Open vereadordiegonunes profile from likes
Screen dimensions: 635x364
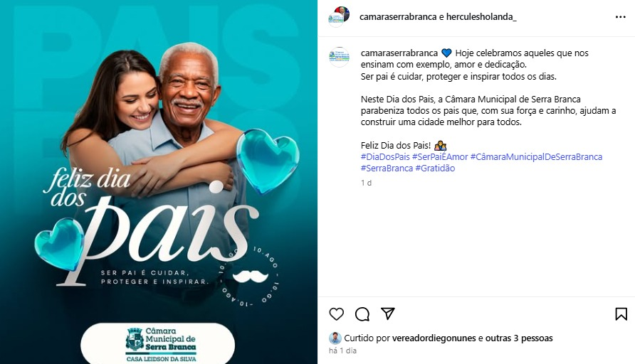434,338
